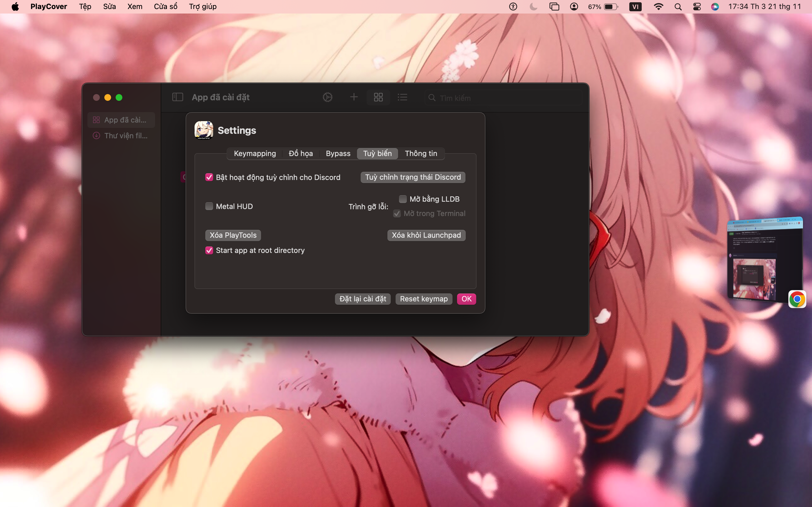Click the pink OK button
The image size is (812, 507).
[466, 299]
